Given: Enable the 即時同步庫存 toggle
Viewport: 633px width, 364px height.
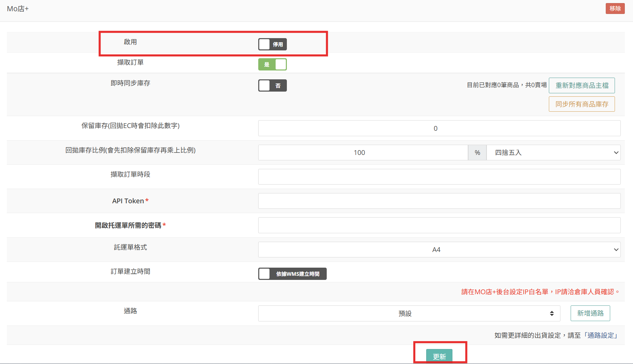Looking at the screenshot, I should coord(272,85).
